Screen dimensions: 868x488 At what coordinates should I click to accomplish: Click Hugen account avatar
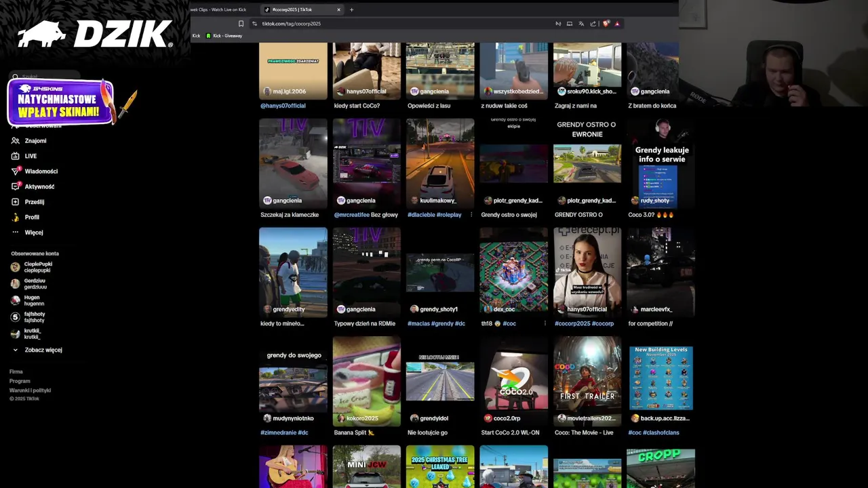(x=15, y=300)
